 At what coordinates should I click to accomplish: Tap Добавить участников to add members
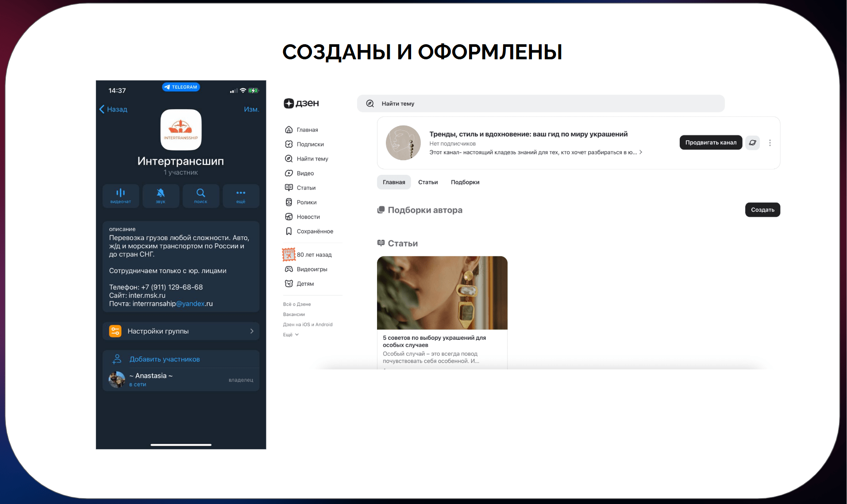tap(164, 359)
